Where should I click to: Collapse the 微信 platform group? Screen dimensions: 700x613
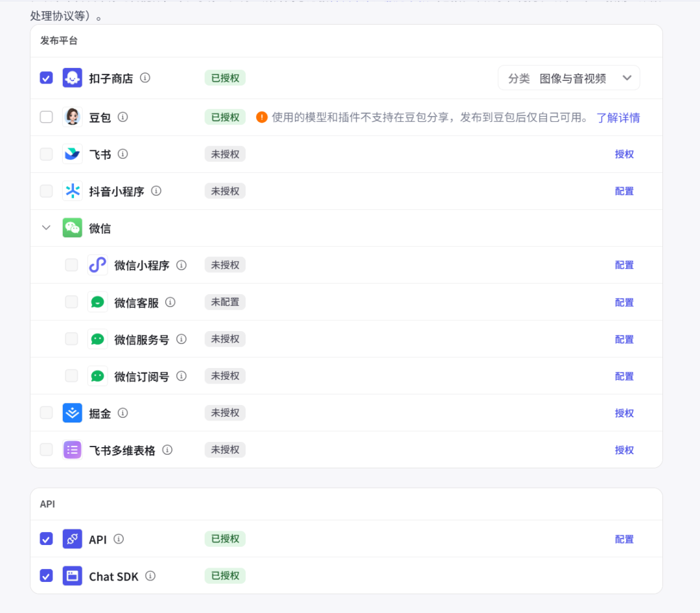(x=45, y=228)
